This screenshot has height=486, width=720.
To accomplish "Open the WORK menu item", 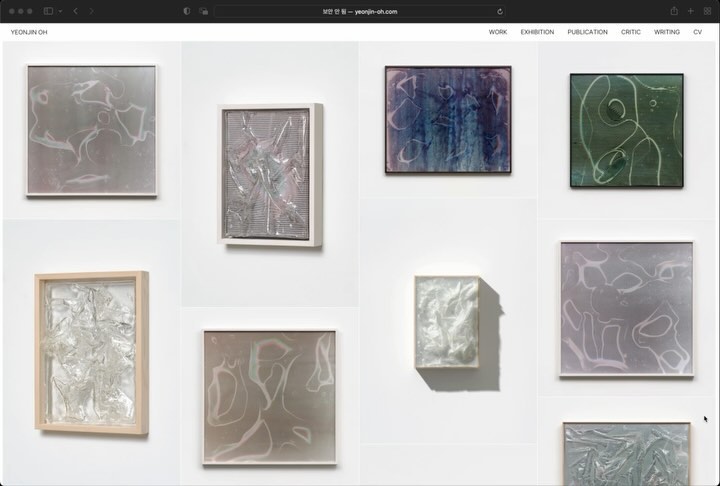I will [498, 32].
